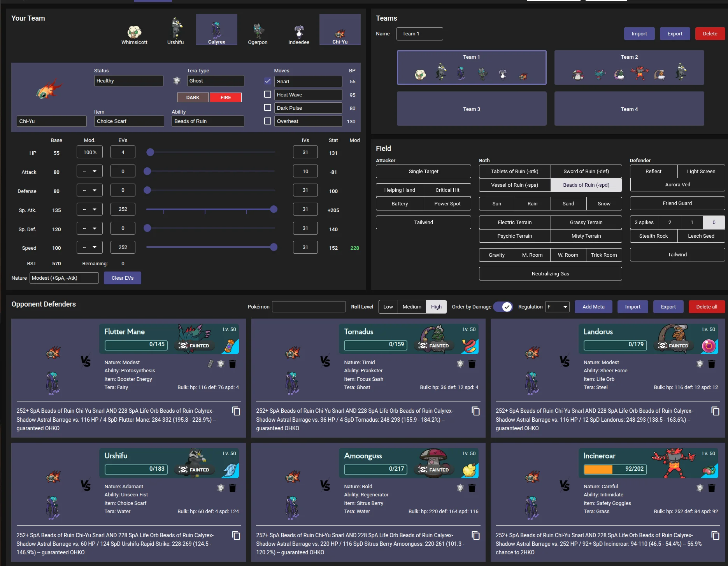The width and height of the screenshot is (728, 566).
Task: Open Attack stat modifier dropdown
Action: click(x=89, y=171)
